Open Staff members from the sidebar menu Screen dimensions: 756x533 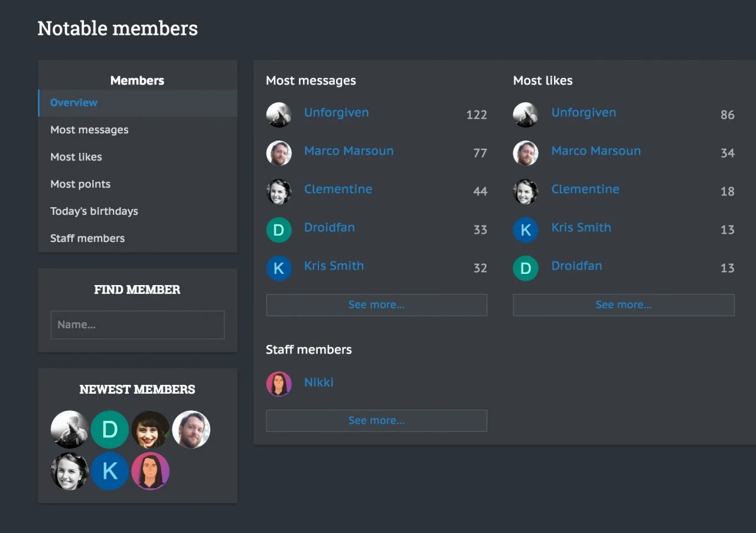[87, 238]
